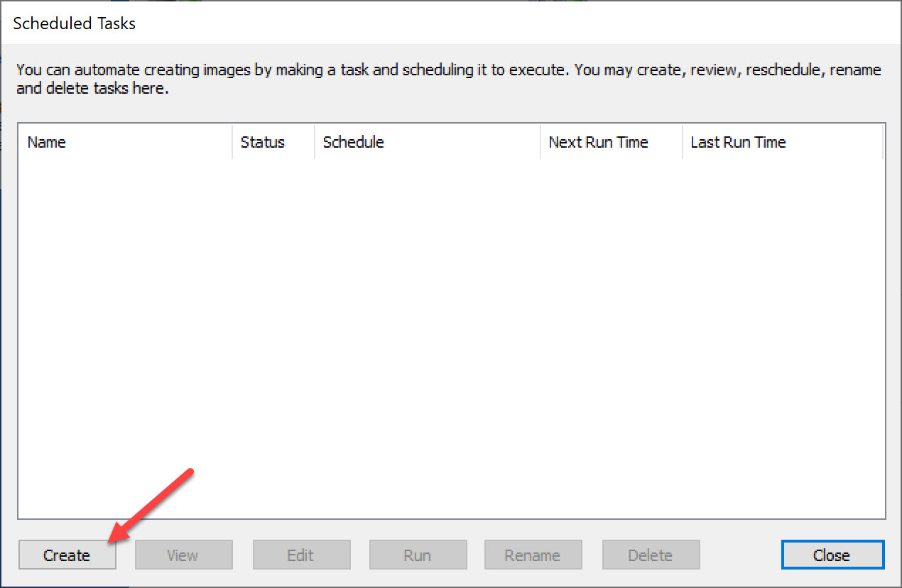Screen dimensions: 902x588
Task: Click the Last Run Time header
Action: (x=781, y=142)
